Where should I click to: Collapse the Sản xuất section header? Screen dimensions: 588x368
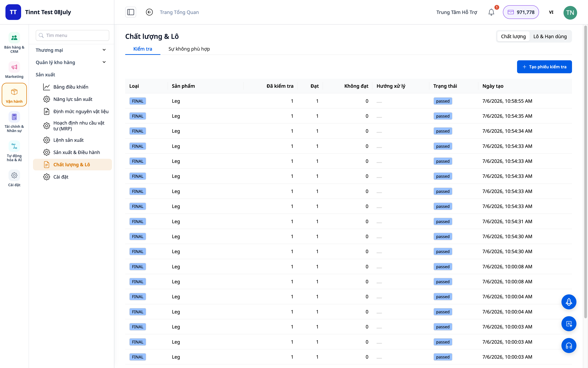coord(45,74)
